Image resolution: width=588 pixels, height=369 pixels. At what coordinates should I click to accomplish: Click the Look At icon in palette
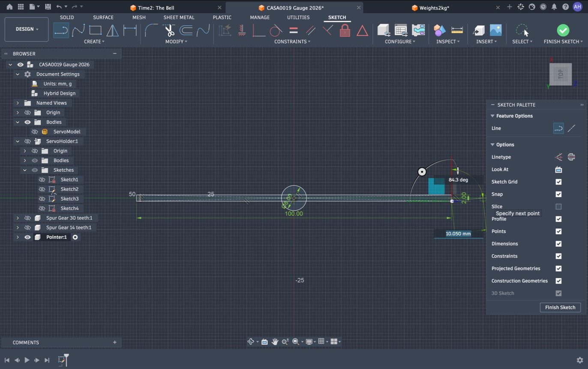coord(558,170)
